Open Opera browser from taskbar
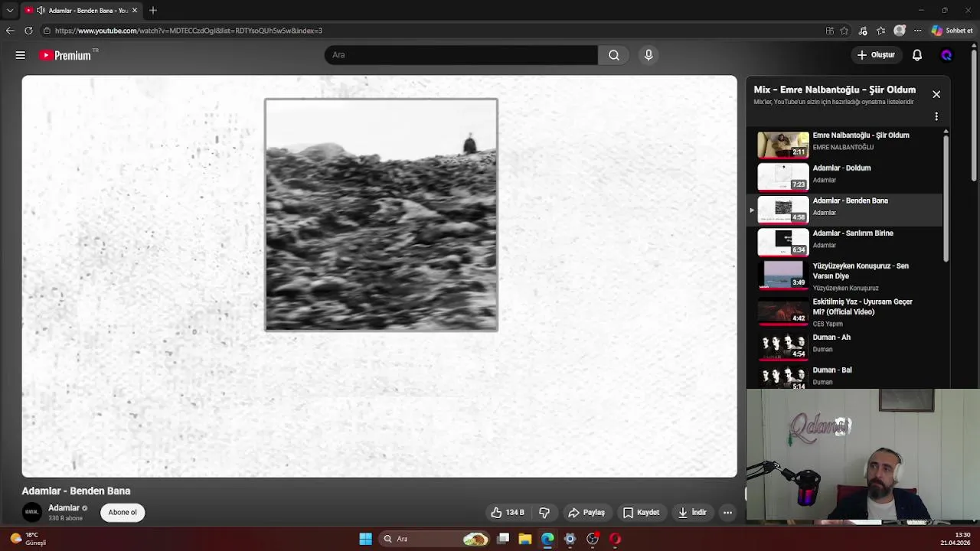Viewport: 980px width, 551px height. pyautogui.click(x=615, y=539)
